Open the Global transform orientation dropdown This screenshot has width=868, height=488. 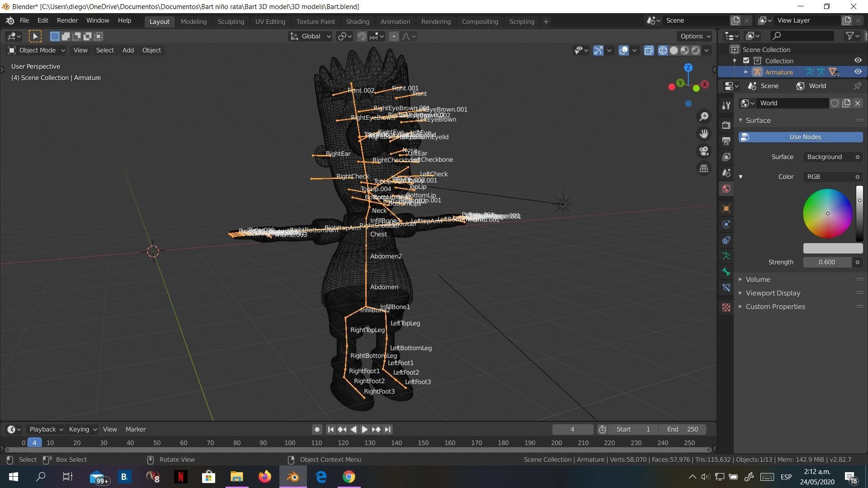point(311,36)
